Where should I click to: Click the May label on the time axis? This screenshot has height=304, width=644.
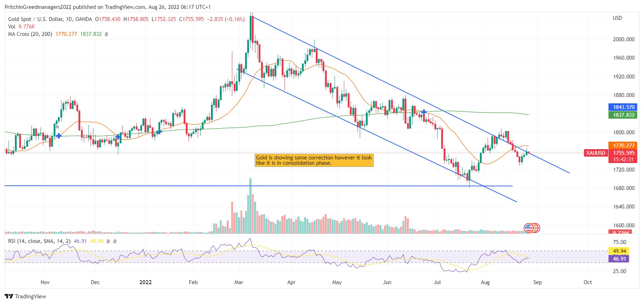pos(337,282)
